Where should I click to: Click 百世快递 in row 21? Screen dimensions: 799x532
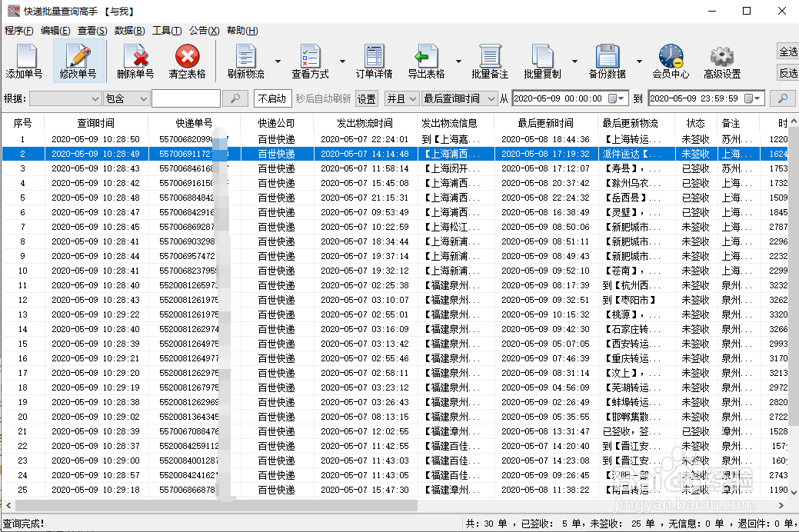pyautogui.click(x=276, y=431)
